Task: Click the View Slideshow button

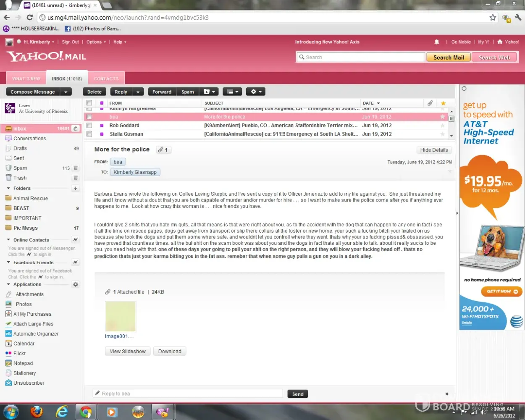Action: [128, 352]
